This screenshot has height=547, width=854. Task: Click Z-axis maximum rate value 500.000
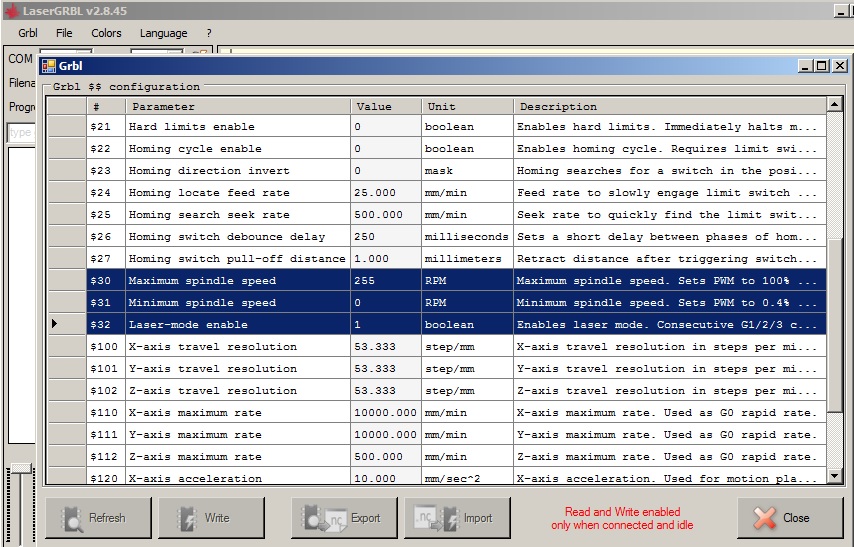pos(386,457)
